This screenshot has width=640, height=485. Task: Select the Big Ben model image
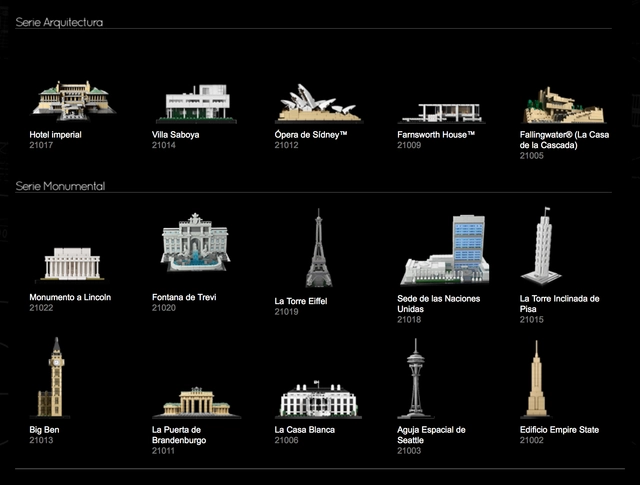click(x=52, y=377)
